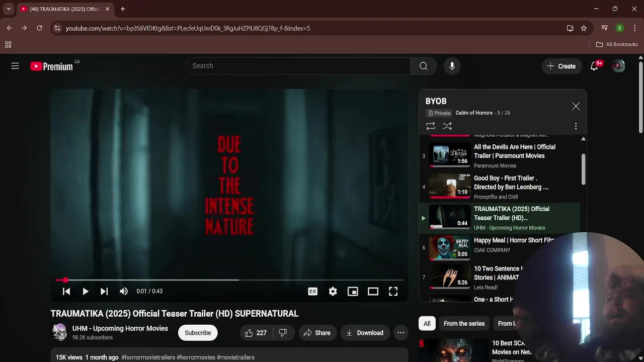Select TRAUMATIKA playlist item

coord(499,218)
